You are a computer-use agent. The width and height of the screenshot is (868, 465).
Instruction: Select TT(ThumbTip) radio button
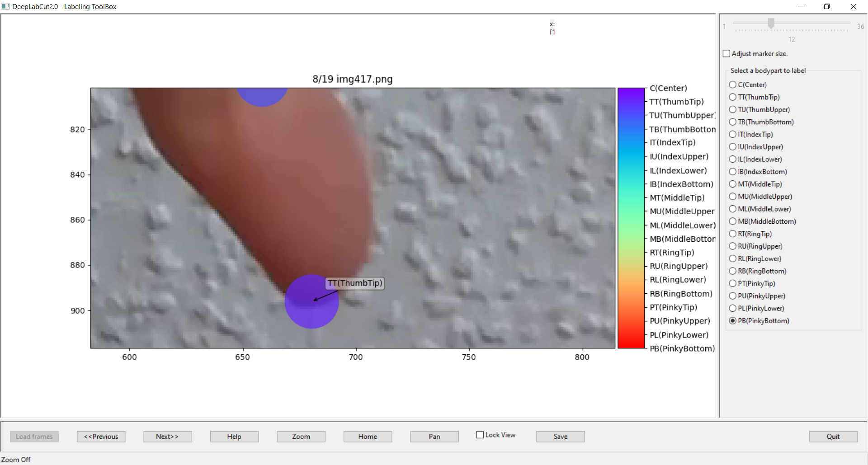[733, 97]
